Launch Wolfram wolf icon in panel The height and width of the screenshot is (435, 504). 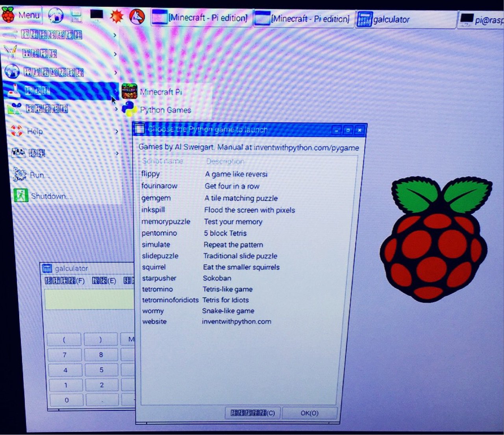pos(137,17)
